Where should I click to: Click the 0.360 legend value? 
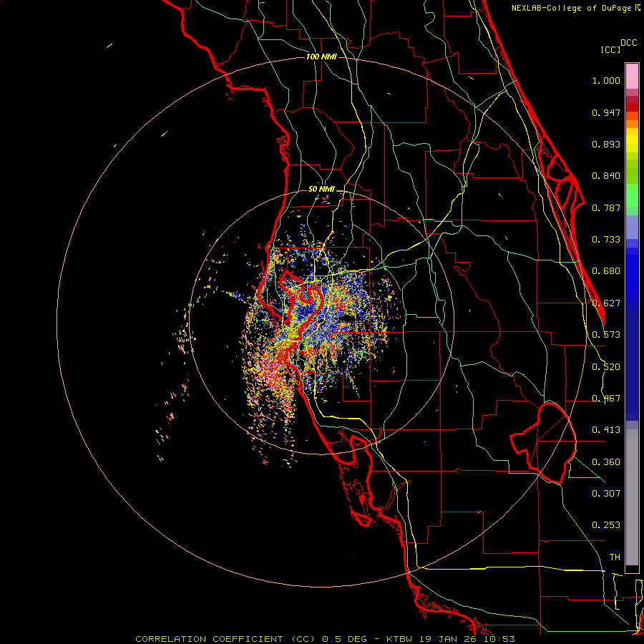[x=606, y=462]
